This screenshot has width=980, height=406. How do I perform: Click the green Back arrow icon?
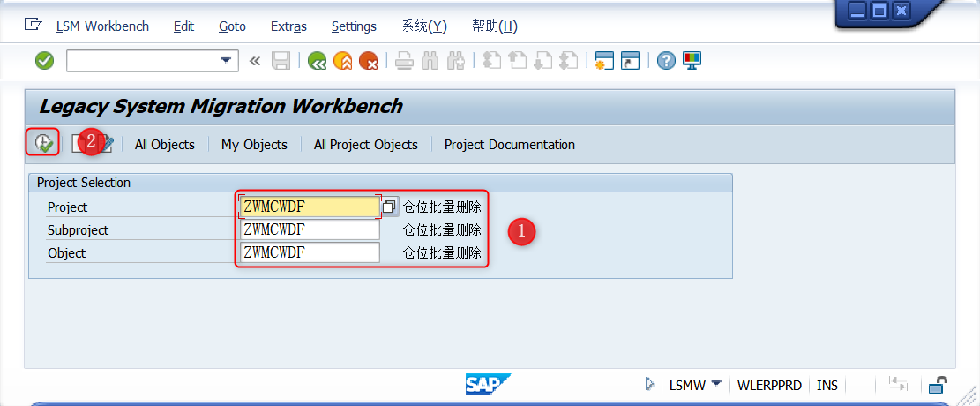(318, 61)
